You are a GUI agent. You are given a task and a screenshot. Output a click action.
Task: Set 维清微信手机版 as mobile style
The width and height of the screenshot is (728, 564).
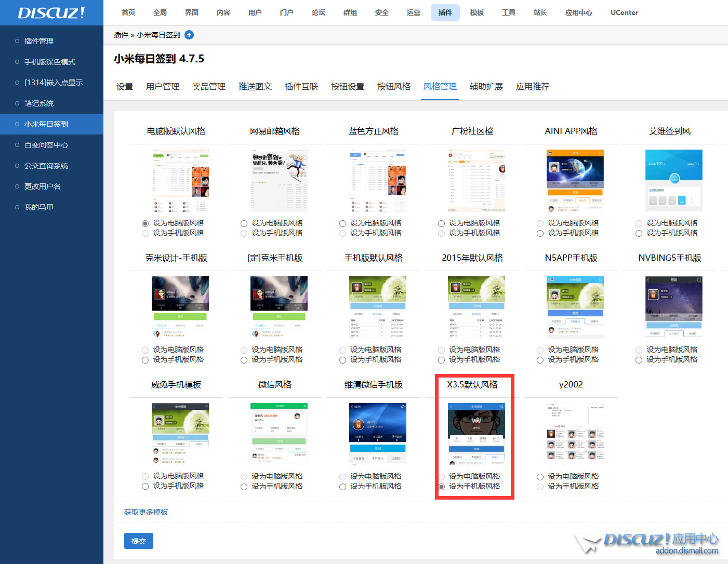342,487
